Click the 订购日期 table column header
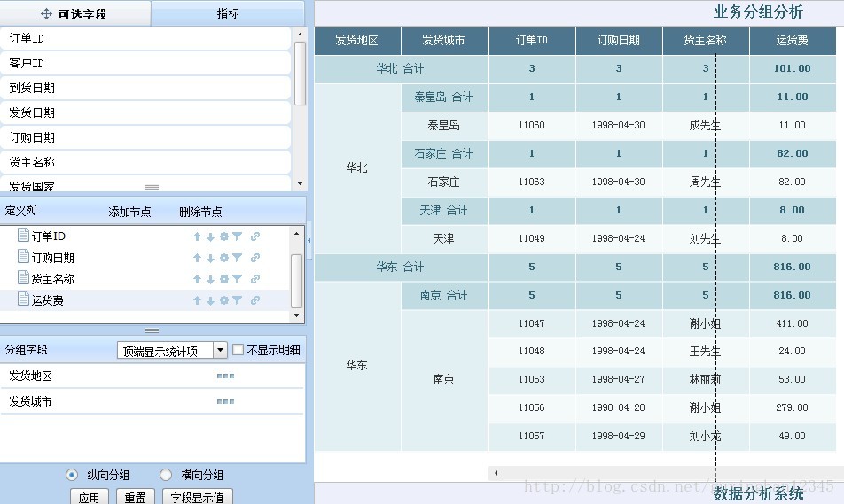844x504 pixels. click(x=619, y=41)
